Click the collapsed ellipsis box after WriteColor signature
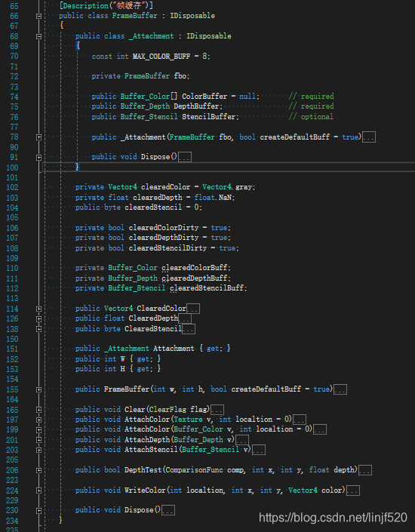Image resolution: width=415 pixels, height=532 pixels. pos(353,490)
